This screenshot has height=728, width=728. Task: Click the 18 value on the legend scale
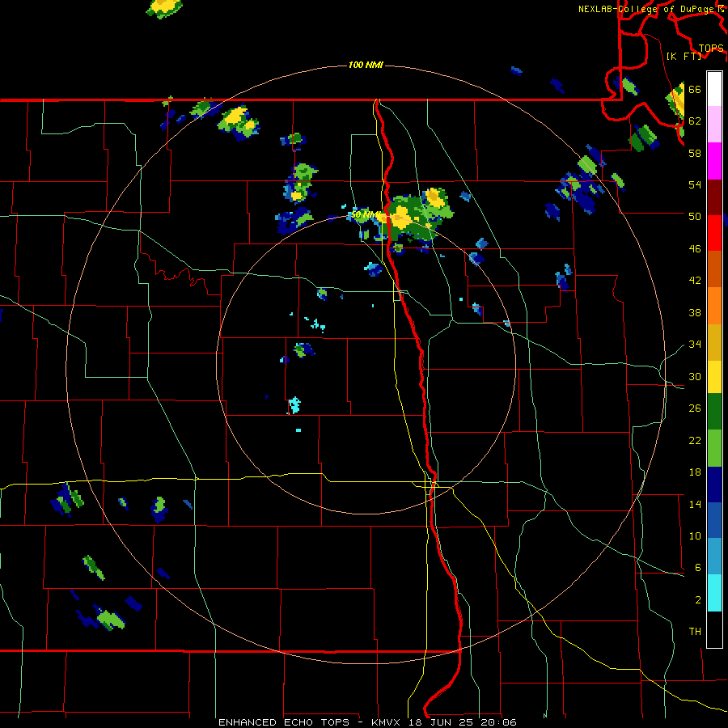point(695,472)
